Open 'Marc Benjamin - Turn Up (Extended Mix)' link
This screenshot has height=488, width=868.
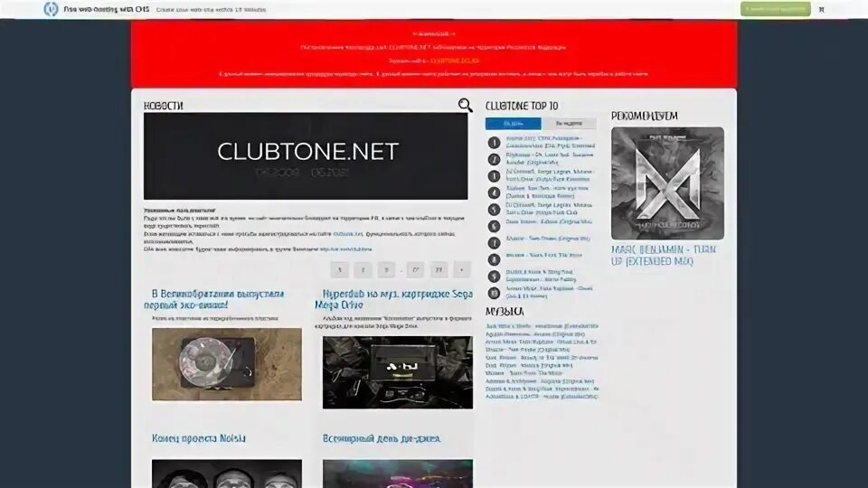coord(663,255)
